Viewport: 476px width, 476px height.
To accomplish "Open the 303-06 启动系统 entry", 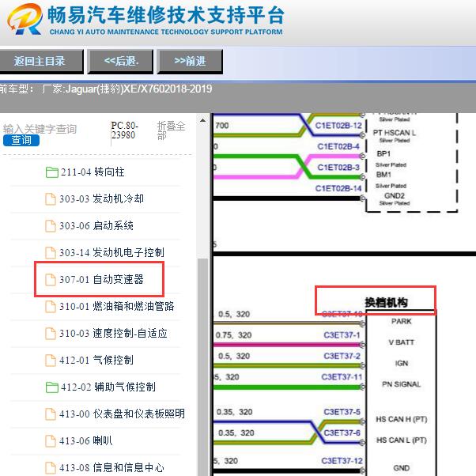I will click(x=96, y=225).
